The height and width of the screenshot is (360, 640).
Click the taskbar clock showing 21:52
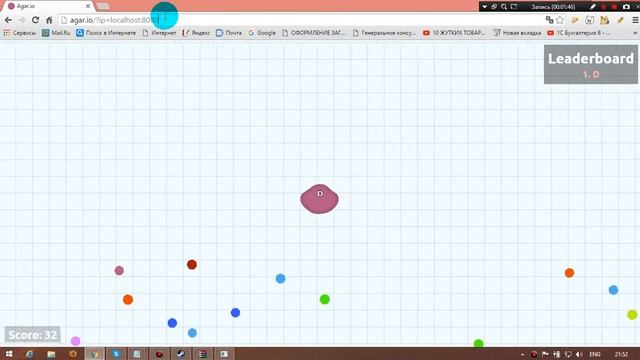click(x=621, y=354)
